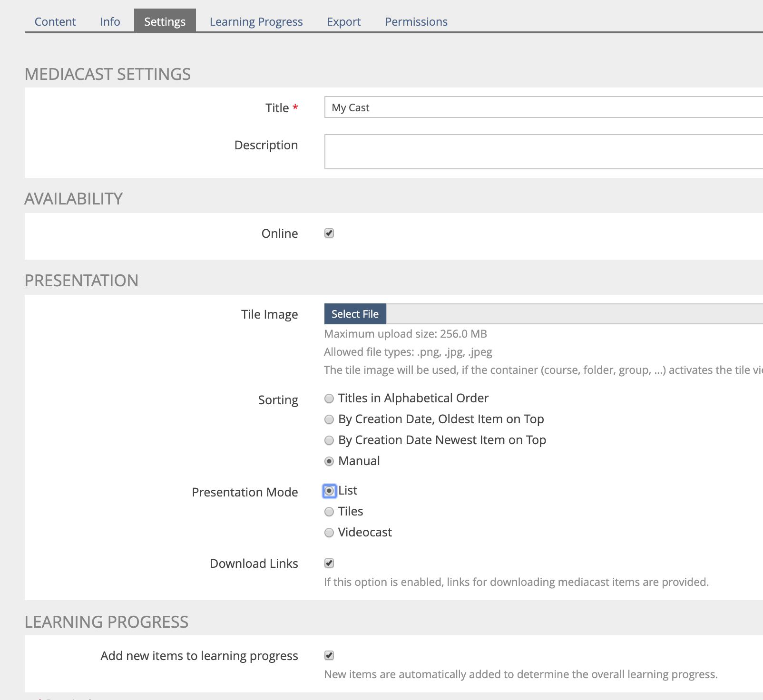Screen dimensions: 763x700
Task: Open the Content tab
Action: pos(55,22)
